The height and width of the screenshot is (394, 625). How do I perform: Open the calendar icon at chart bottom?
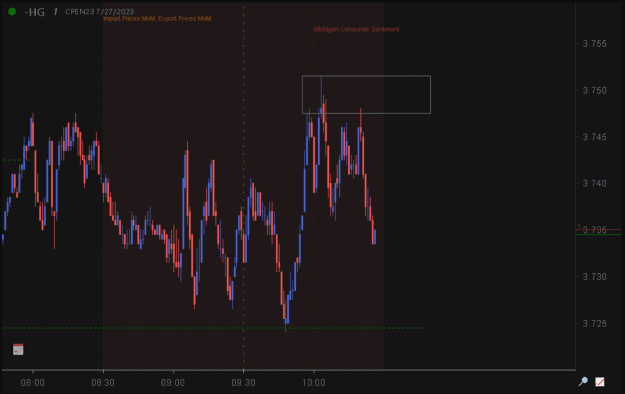18,349
